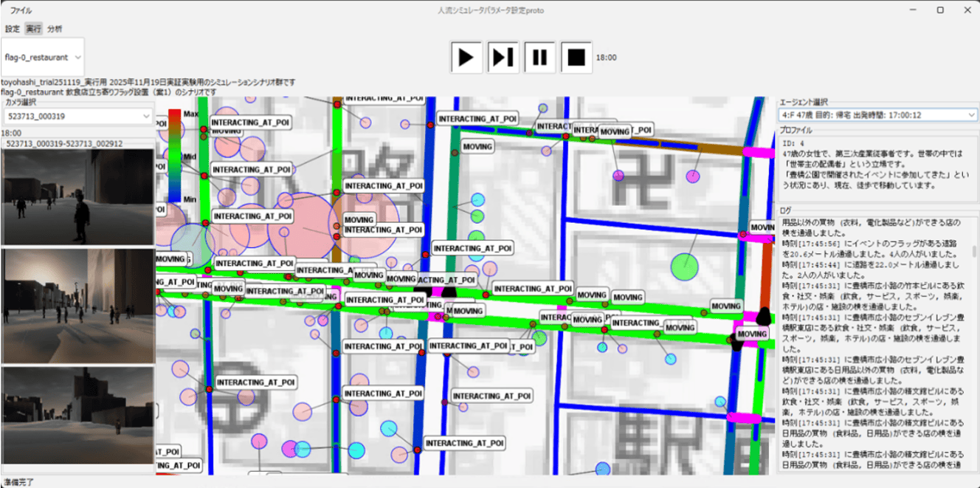Switch to the 設定 tab
Screen dimensions: 980x488
13,29
